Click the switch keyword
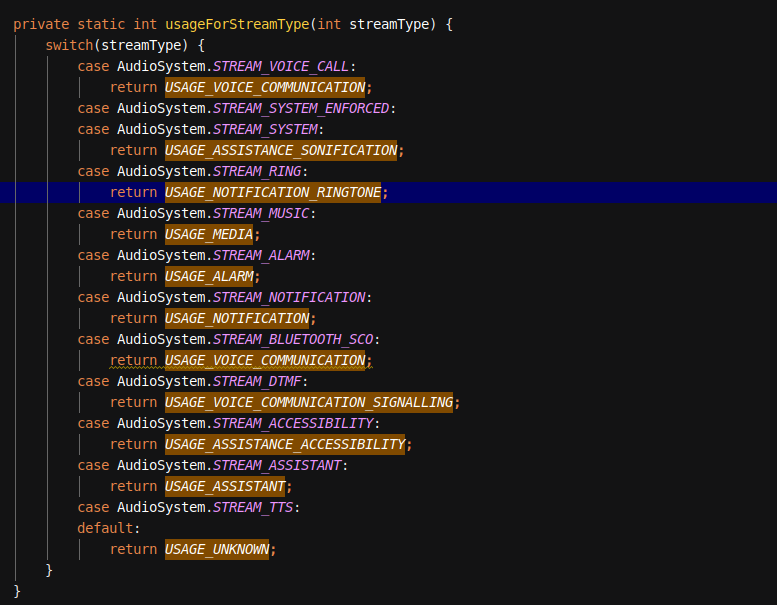Screen dimensions: 777x605 (x=69, y=46)
